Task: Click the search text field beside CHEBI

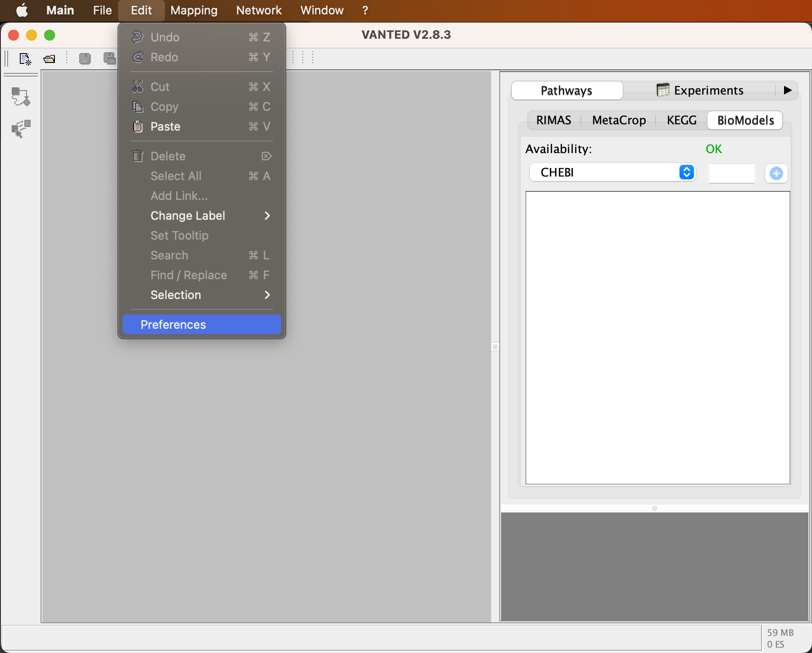Action: coord(731,173)
